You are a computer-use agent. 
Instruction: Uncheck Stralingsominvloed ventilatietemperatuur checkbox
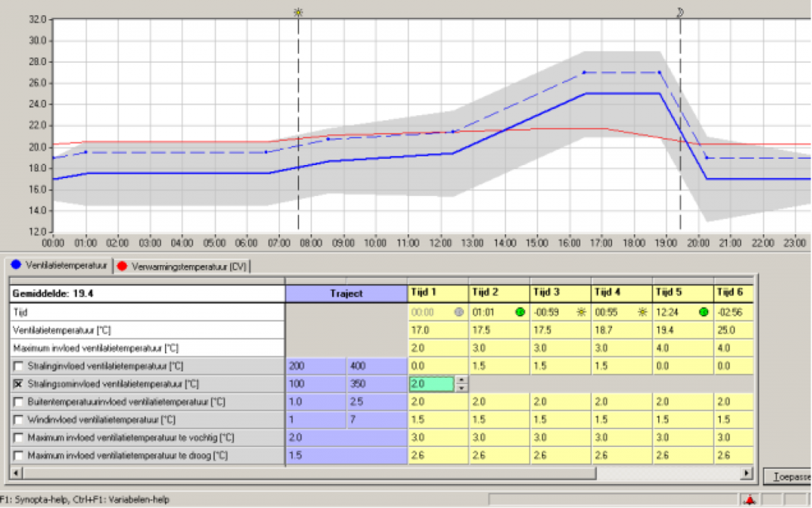pyautogui.click(x=18, y=384)
